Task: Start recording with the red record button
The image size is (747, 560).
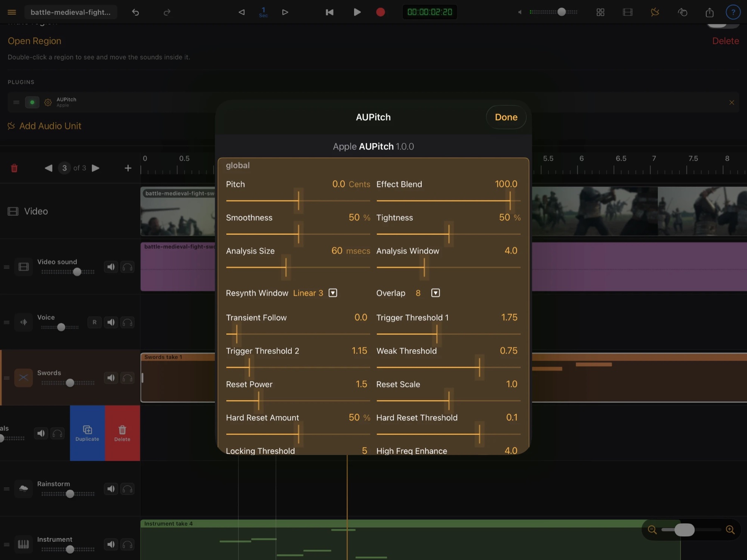Action: coord(381,12)
